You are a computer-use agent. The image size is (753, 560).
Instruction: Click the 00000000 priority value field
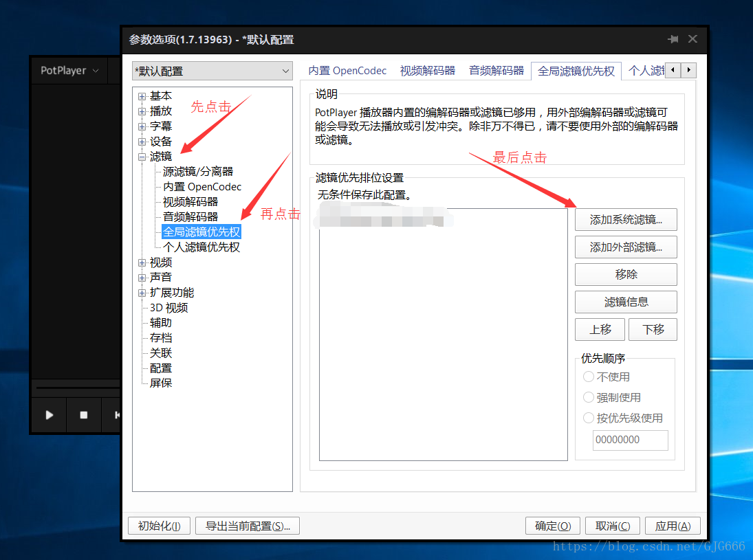point(630,440)
